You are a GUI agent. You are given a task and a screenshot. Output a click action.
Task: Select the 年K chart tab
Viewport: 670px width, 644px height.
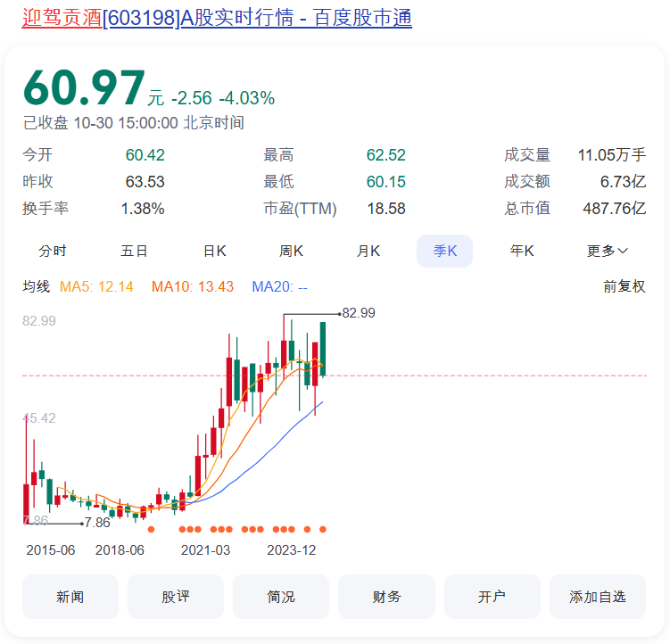coord(522,251)
